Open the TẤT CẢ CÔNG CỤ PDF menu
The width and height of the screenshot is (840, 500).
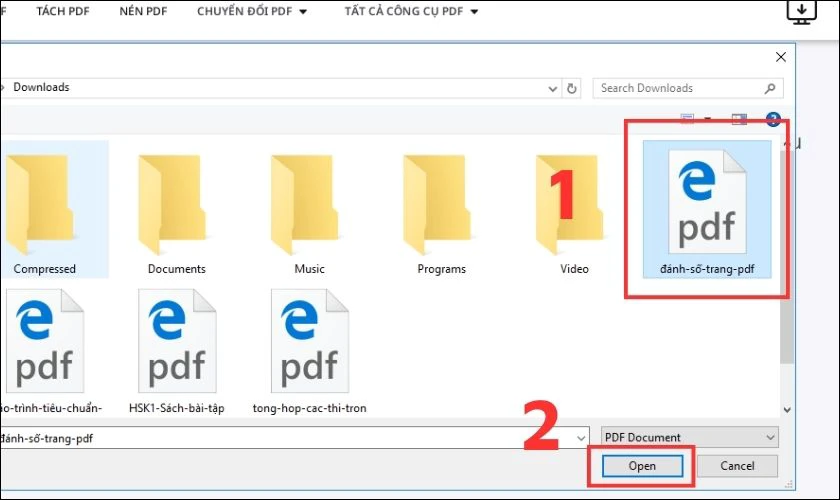click(x=411, y=12)
